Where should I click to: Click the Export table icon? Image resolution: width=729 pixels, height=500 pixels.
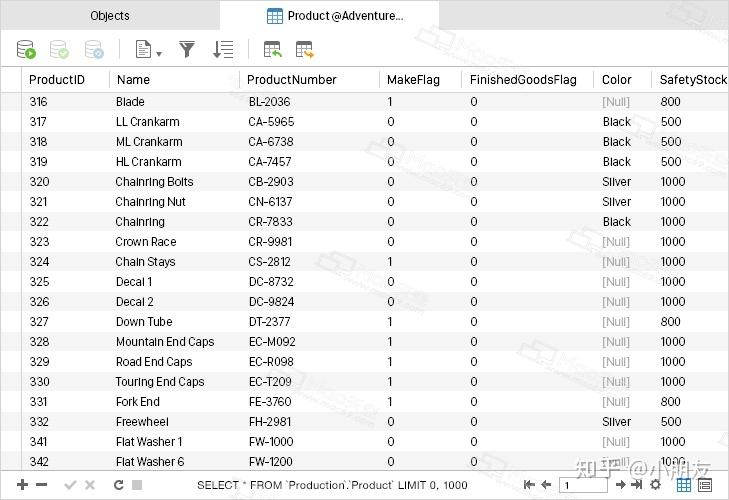point(305,49)
